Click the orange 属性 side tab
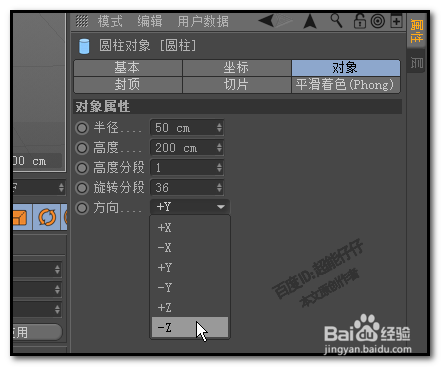 point(416,31)
